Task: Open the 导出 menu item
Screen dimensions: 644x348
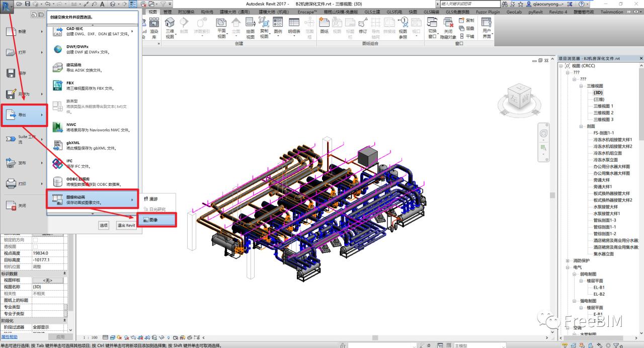Action: coord(25,115)
